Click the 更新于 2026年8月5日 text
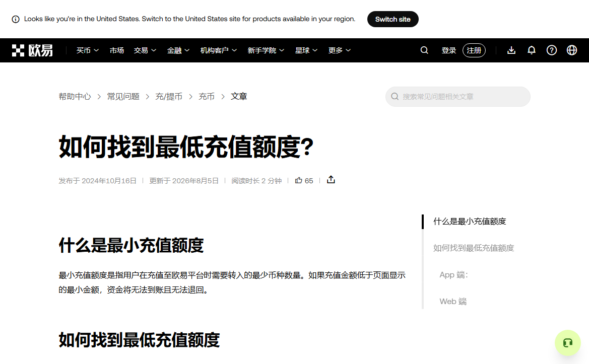The width and height of the screenshot is (589, 364). [x=184, y=181]
